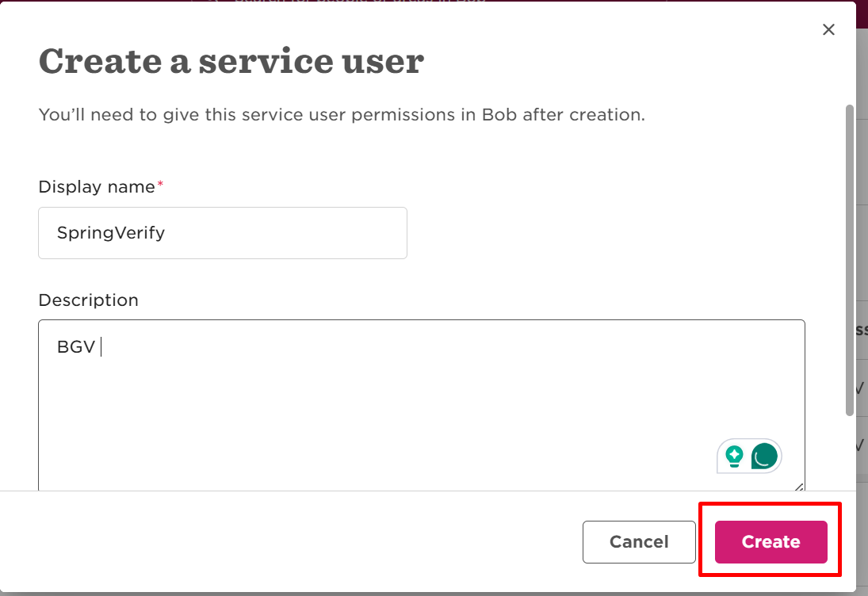Click the dialog's vertical scrollbar thumb
The width and height of the screenshot is (868, 596).
(850, 259)
